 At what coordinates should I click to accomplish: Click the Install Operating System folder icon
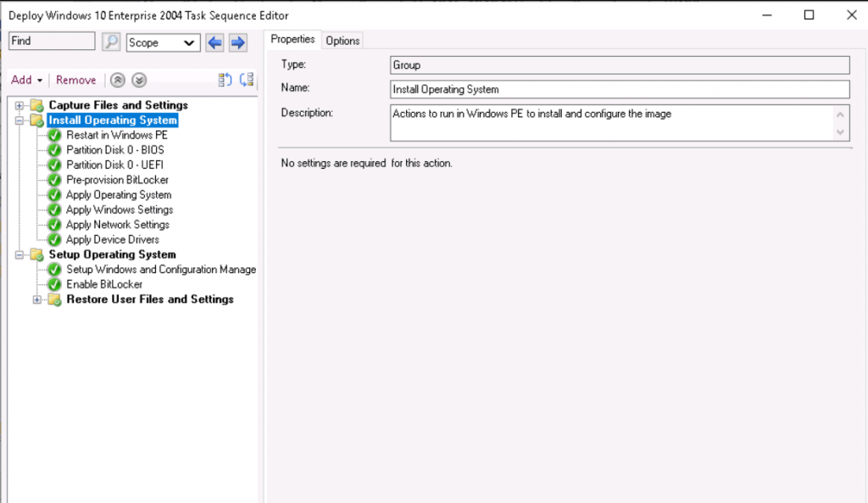tap(37, 120)
